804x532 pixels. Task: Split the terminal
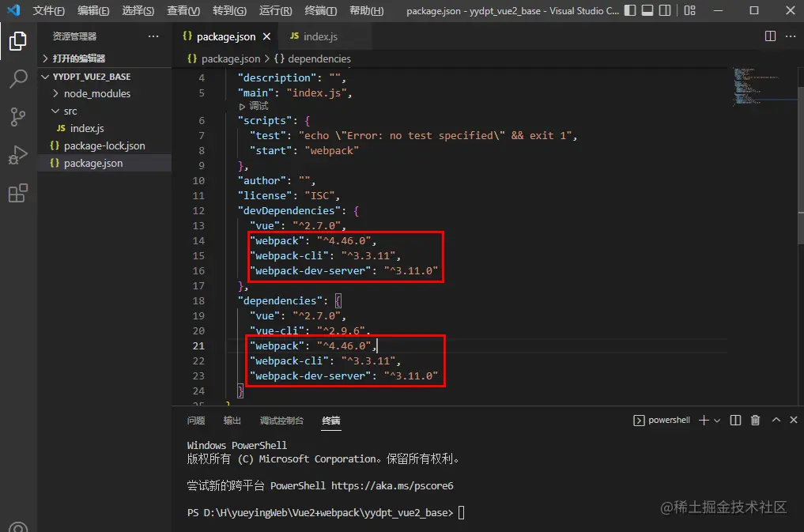coord(735,421)
